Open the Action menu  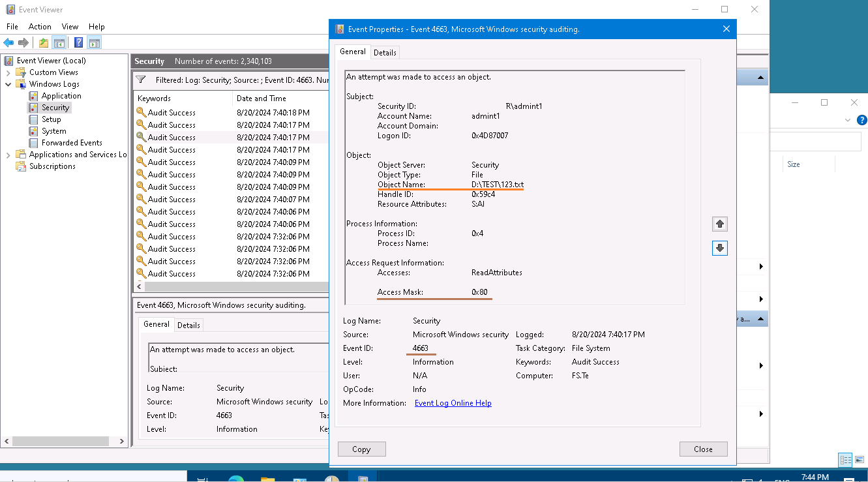[40, 27]
